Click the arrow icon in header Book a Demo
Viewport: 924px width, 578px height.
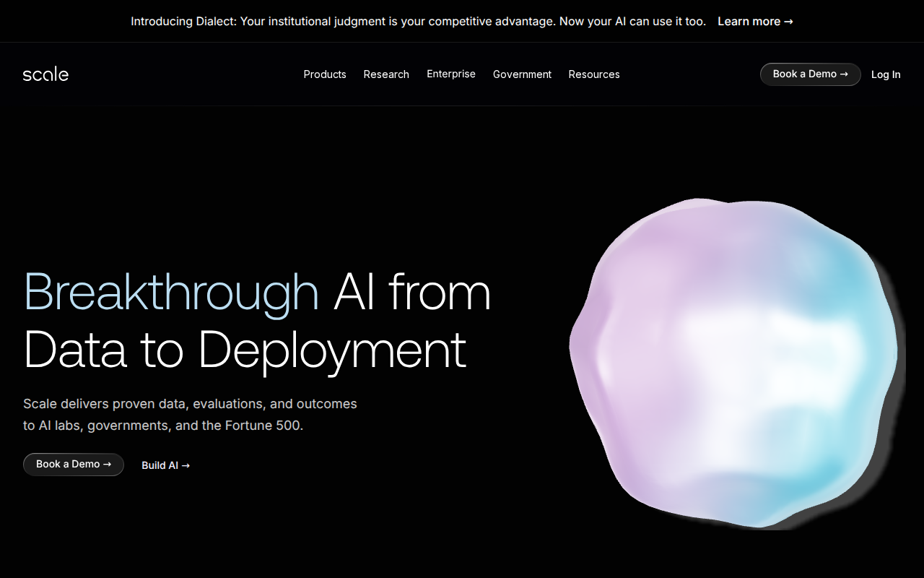click(x=844, y=74)
